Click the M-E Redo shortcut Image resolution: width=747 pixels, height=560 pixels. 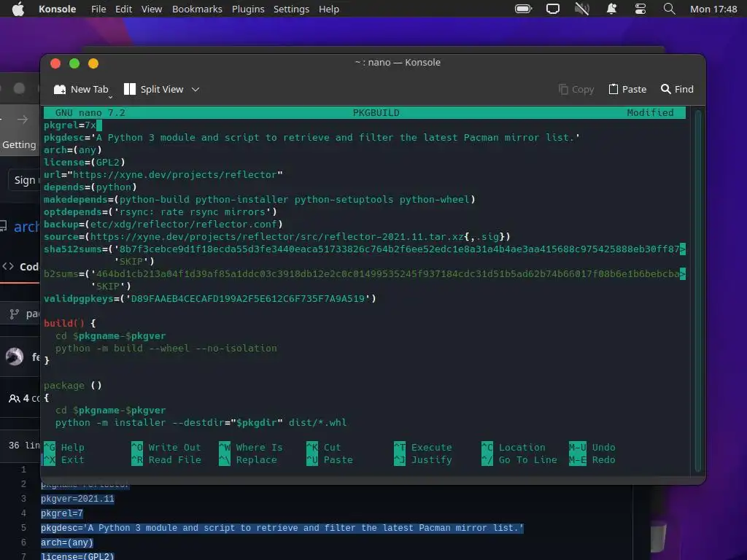click(592, 459)
